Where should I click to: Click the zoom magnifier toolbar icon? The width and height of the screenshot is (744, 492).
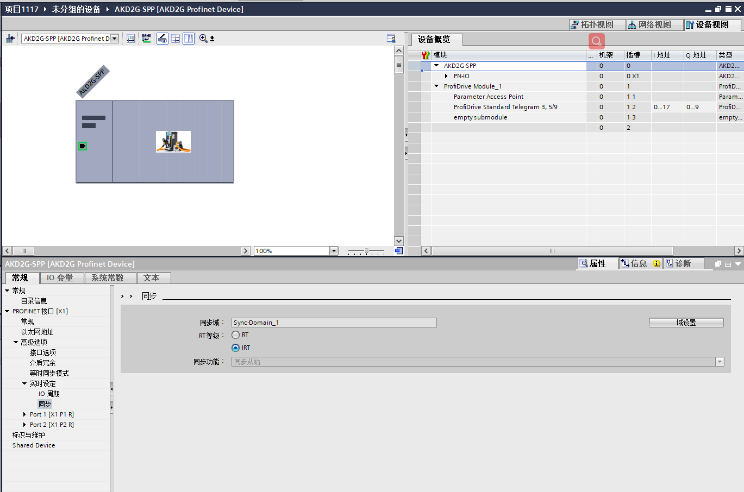click(203, 38)
